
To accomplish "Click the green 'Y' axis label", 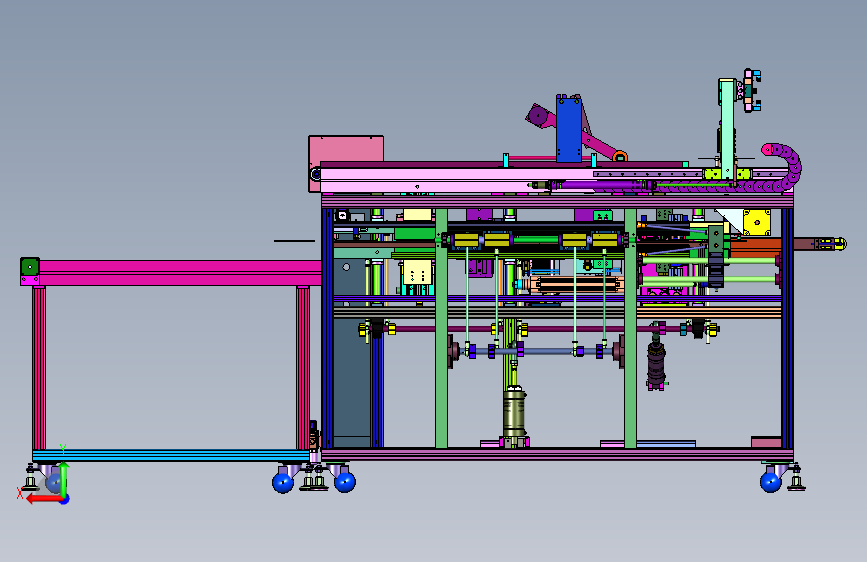I will click(x=63, y=449).
